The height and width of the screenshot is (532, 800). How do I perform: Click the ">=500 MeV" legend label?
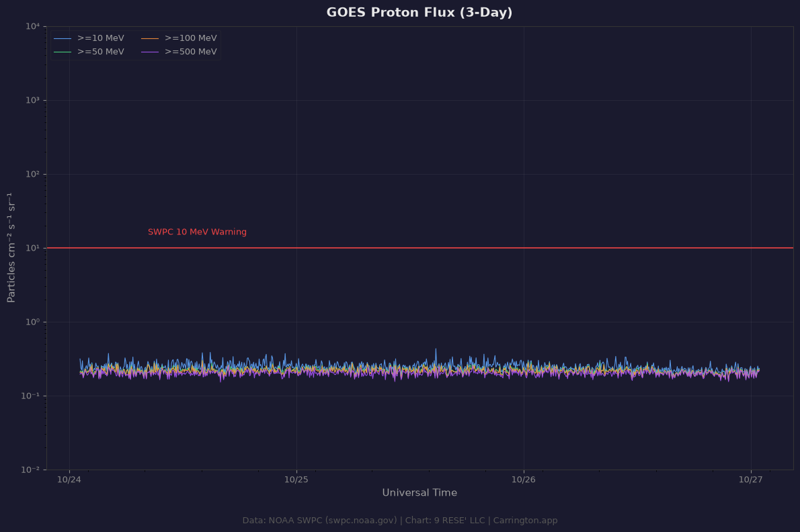(x=191, y=52)
